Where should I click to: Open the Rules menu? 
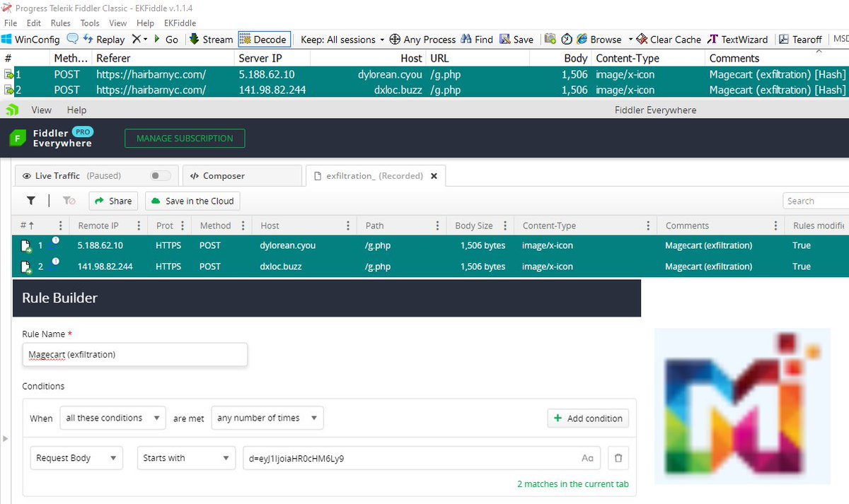tap(61, 23)
